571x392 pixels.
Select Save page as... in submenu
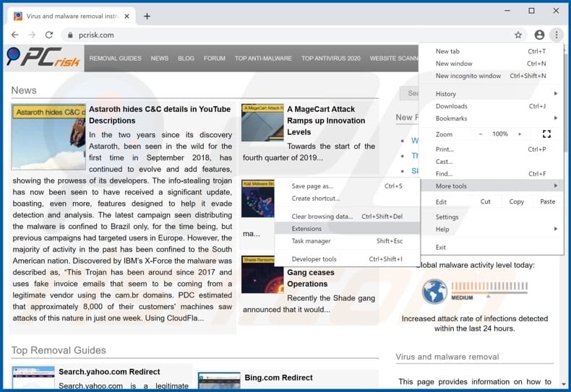(x=347, y=186)
